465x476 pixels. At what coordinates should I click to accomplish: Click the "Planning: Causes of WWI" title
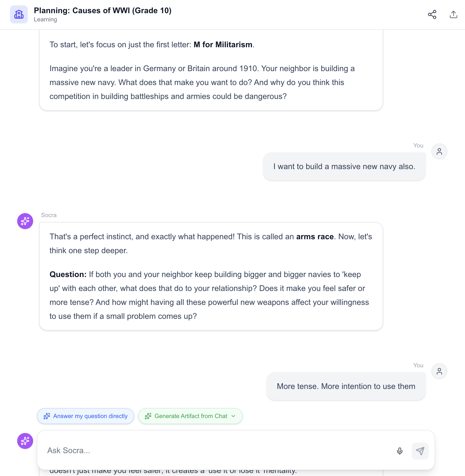pyautogui.click(x=103, y=11)
